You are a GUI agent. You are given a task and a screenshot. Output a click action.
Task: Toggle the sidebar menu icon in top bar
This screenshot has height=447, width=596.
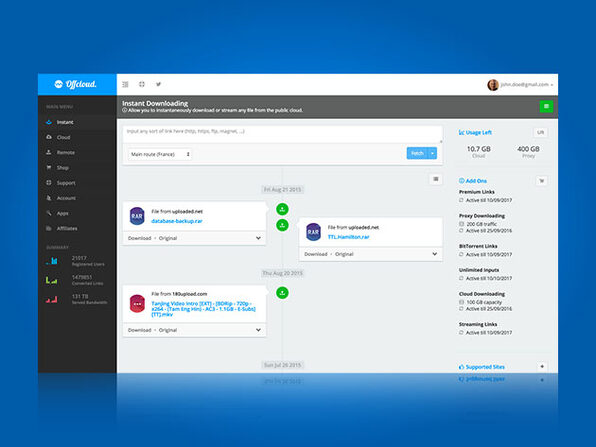pyautogui.click(x=125, y=84)
